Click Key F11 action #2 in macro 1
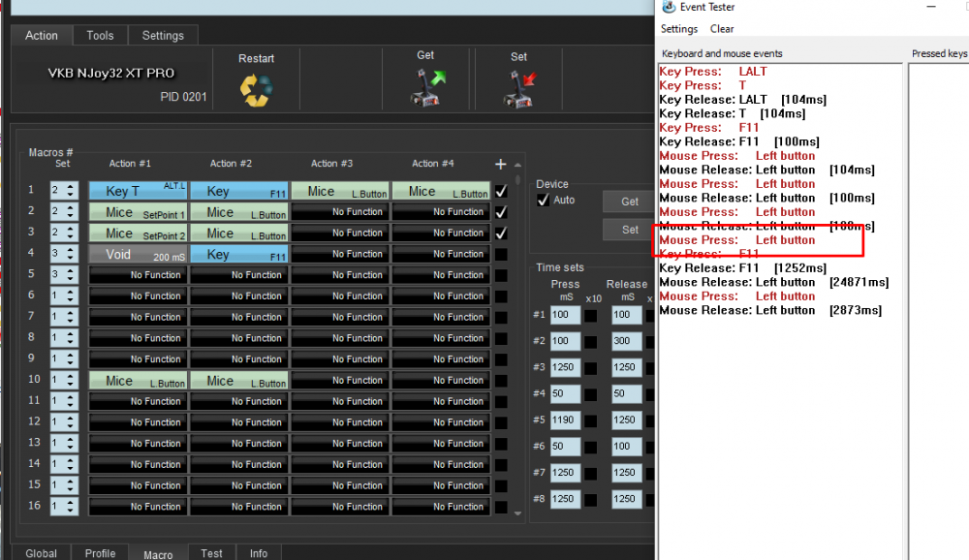969x560 pixels. [x=239, y=190]
